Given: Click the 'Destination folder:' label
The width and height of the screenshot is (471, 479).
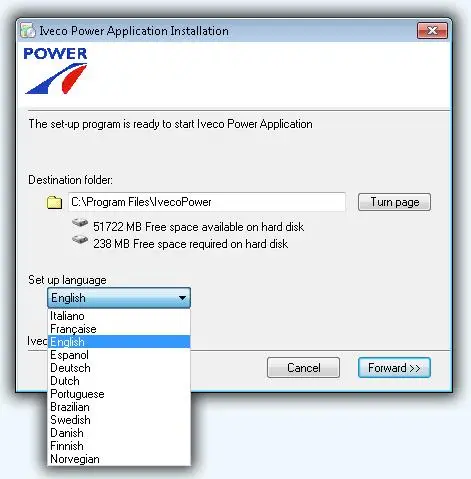Looking at the screenshot, I should [x=70, y=180].
